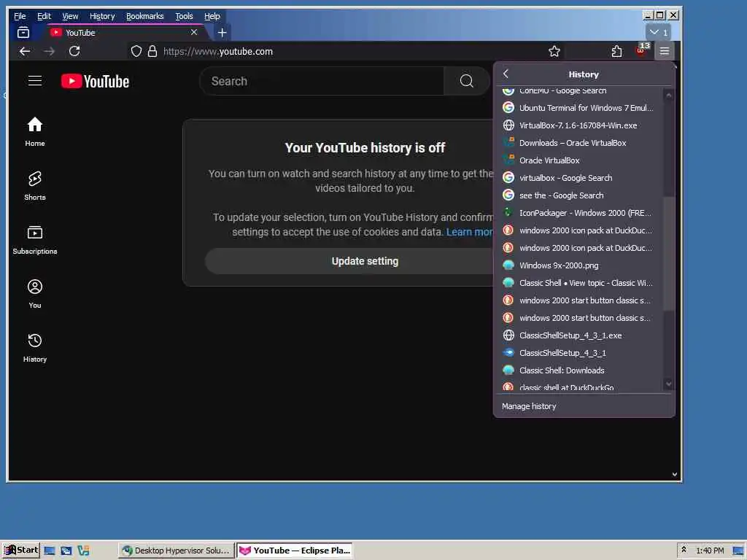
Task: Click the YouTube search magnifier button
Action: [467, 81]
